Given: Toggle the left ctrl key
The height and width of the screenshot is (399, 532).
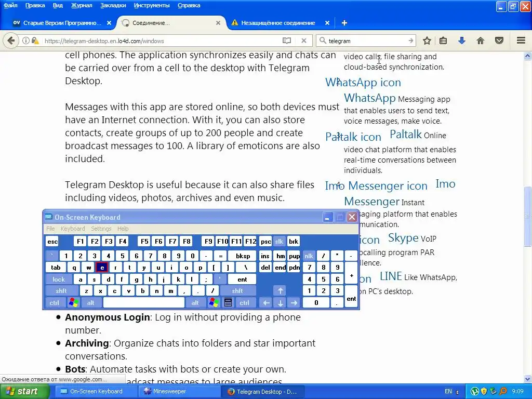Looking at the screenshot, I should (54, 303).
